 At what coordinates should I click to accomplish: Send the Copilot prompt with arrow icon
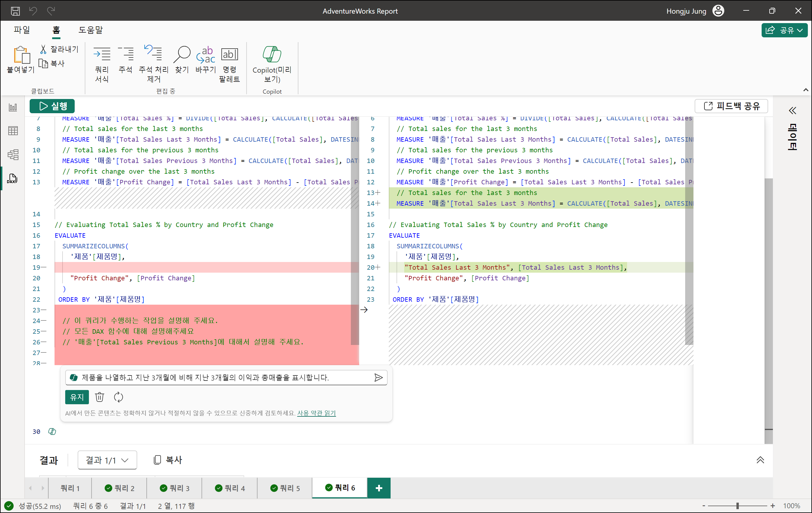coord(378,377)
